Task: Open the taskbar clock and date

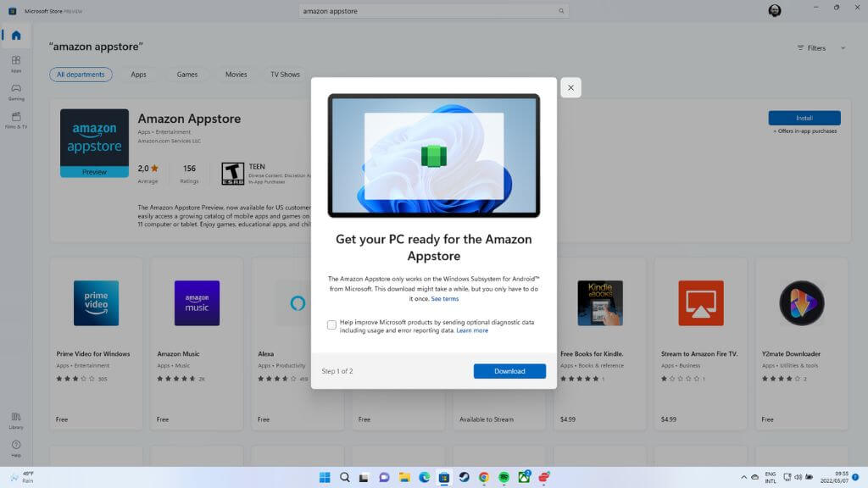Action: tap(834, 477)
